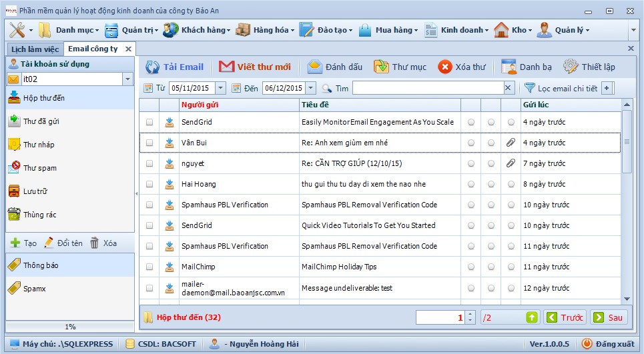Open the Khách hàng menu
Viewport: 644px width, 354px height.
pos(198,30)
